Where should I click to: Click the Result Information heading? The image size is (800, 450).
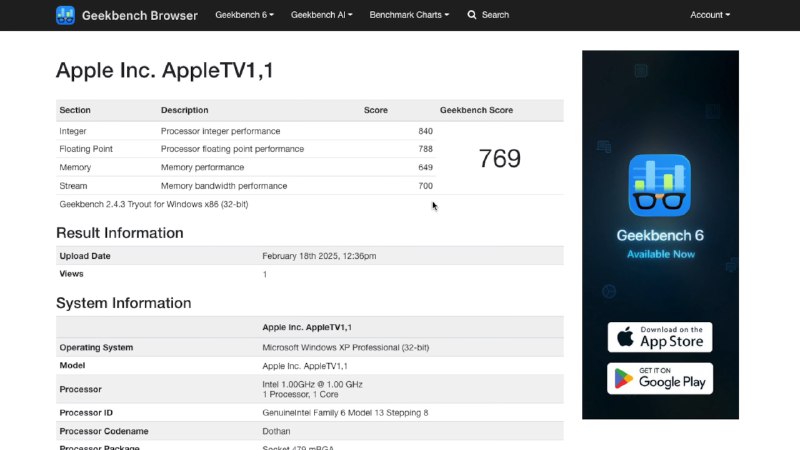[119, 233]
